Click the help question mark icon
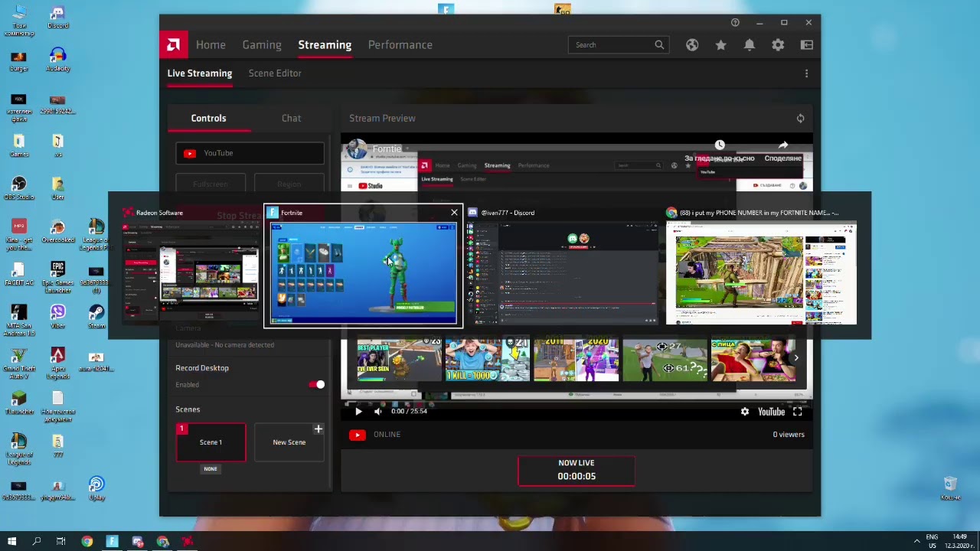980x551 pixels. coord(735,22)
